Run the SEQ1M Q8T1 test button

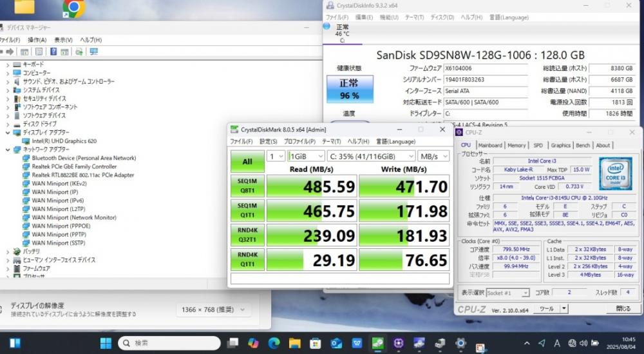(x=247, y=186)
